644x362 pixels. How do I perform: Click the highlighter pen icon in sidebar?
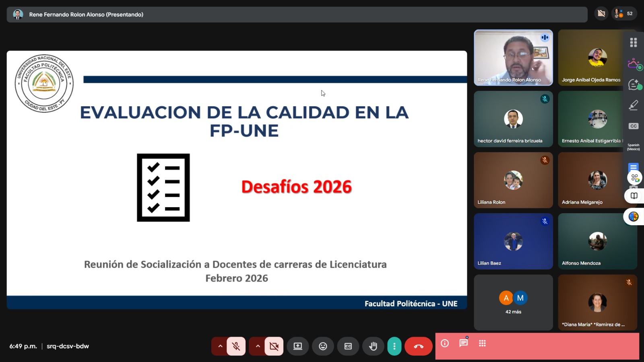coord(634,105)
